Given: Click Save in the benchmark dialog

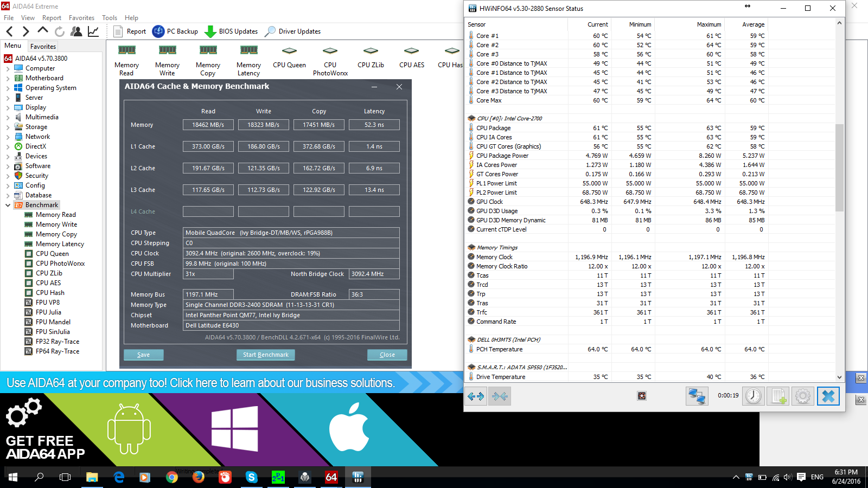Looking at the screenshot, I should (x=144, y=355).
